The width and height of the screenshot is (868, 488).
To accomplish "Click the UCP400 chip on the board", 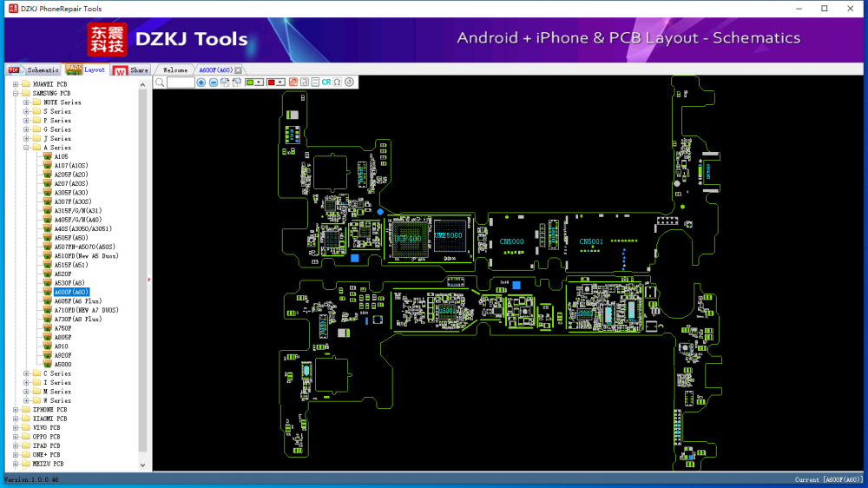I will coord(408,238).
